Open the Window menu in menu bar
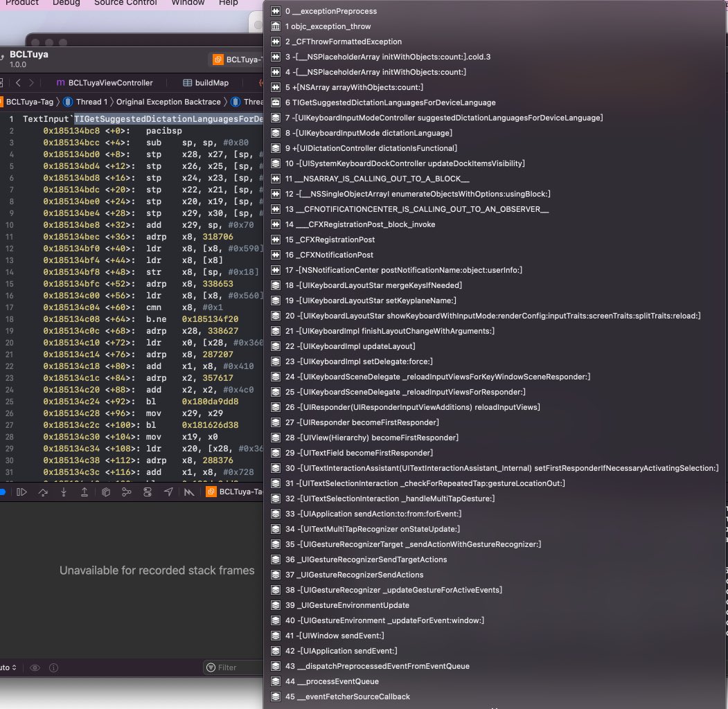This screenshot has width=728, height=709. (188, 3)
